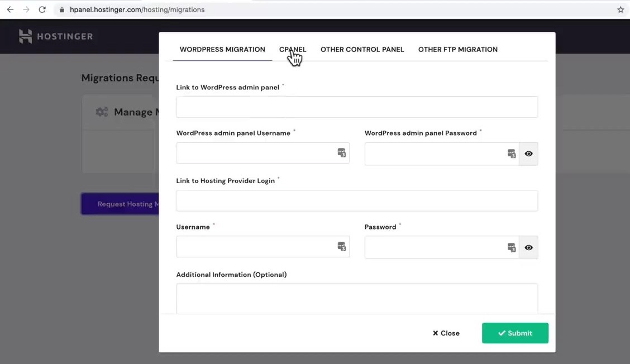Switch to the CPANEL tab
This screenshot has width=630, height=364.
click(x=293, y=49)
